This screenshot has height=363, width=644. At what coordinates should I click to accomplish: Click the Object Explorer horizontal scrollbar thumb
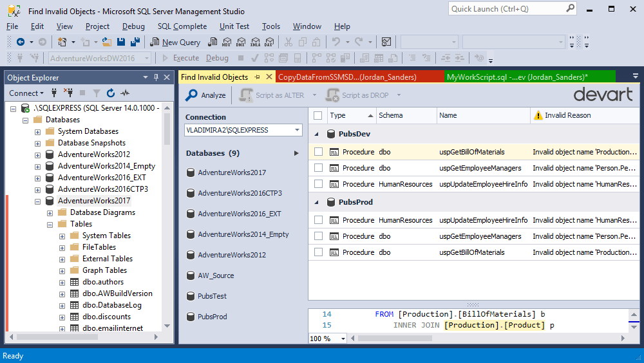[x=57, y=337]
